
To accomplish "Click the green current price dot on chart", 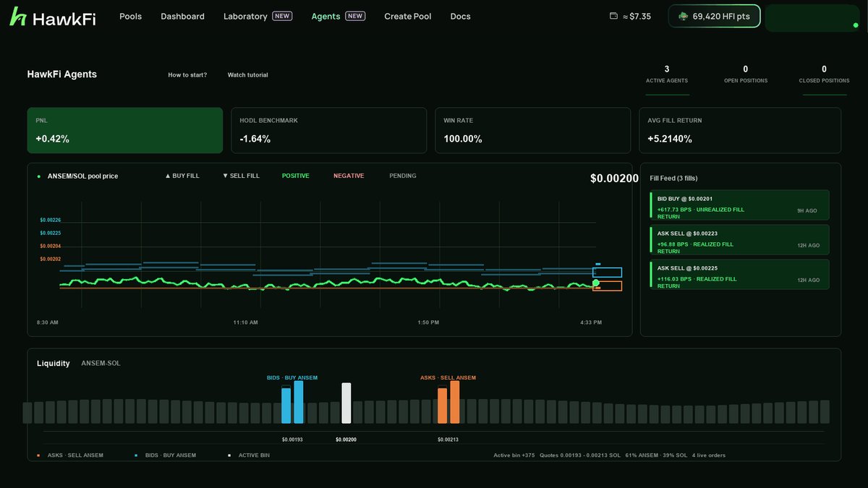I will point(596,283).
